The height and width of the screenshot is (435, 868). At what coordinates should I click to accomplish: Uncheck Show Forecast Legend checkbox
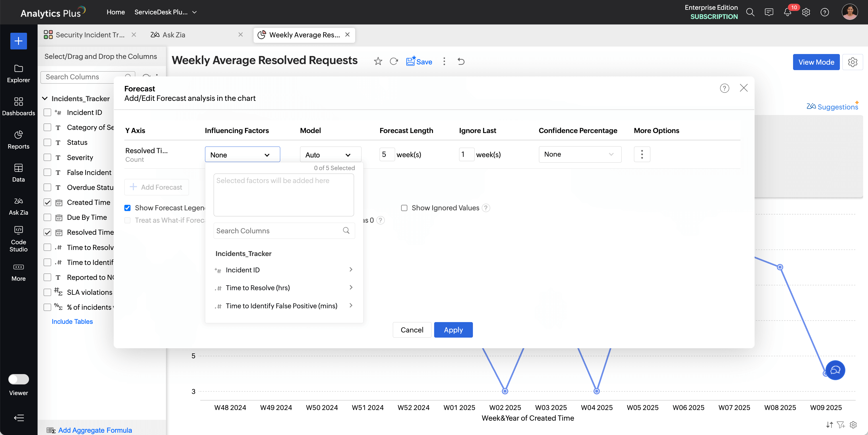[127, 208]
